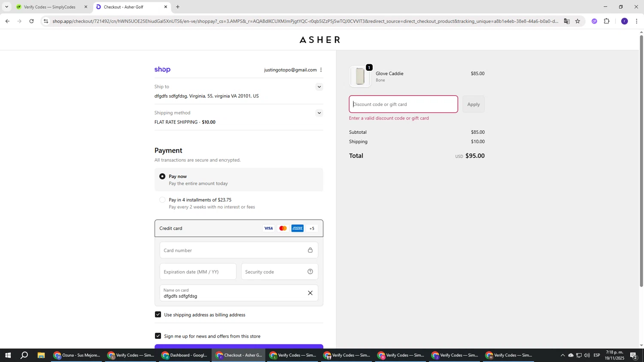Select Pay in 4 installments radio option
The height and width of the screenshot is (362, 644).
coord(162,200)
